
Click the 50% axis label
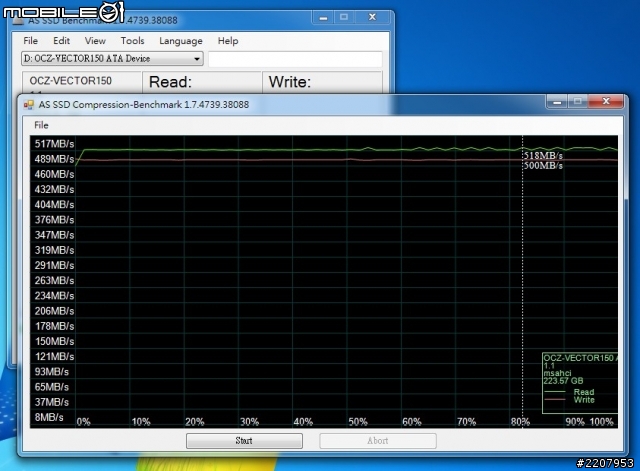[x=358, y=422]
